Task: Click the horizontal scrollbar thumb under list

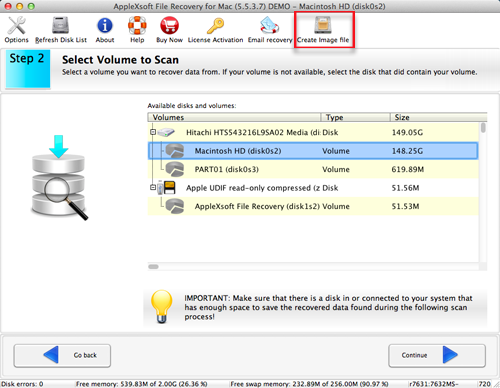Action: 153,267
